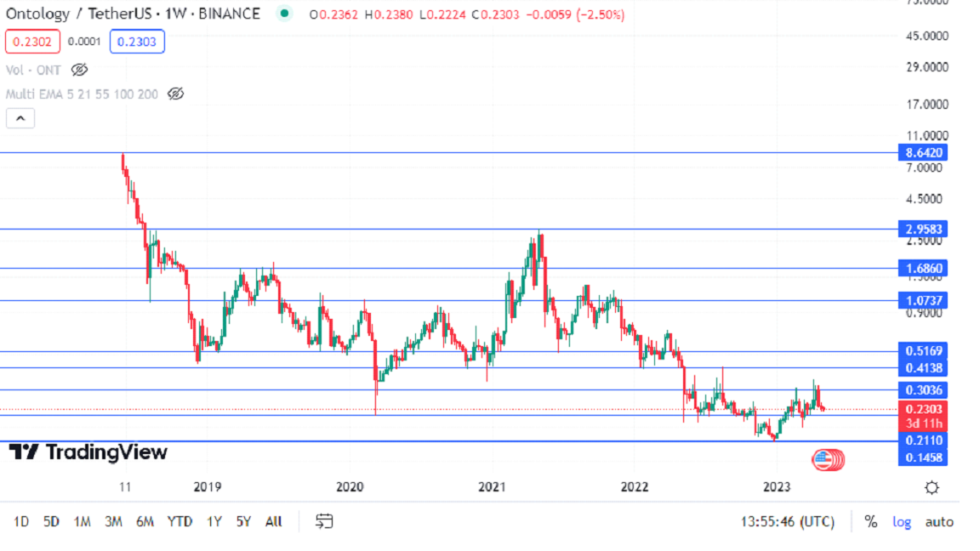Viewport: 980px width, 551px height.
Task: Select the 1M time range
Action: 82,521
